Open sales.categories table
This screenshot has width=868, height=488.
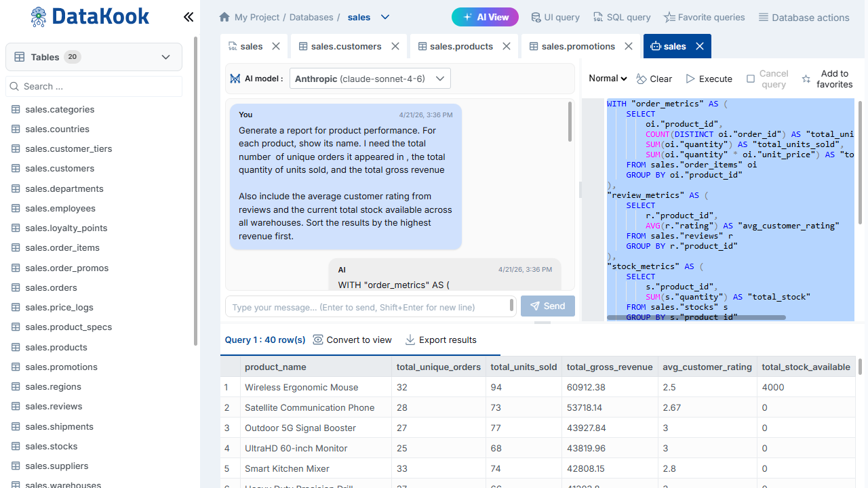(60, 109)
